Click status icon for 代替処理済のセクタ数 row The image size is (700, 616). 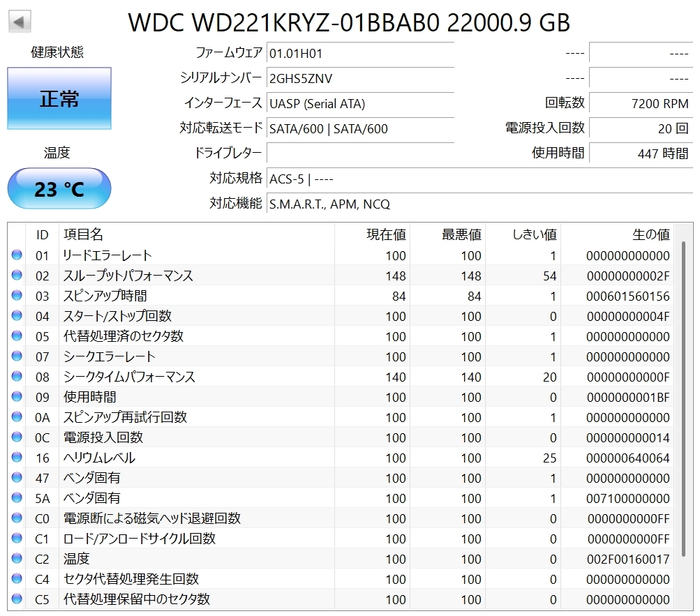click(x=17, y=336)
